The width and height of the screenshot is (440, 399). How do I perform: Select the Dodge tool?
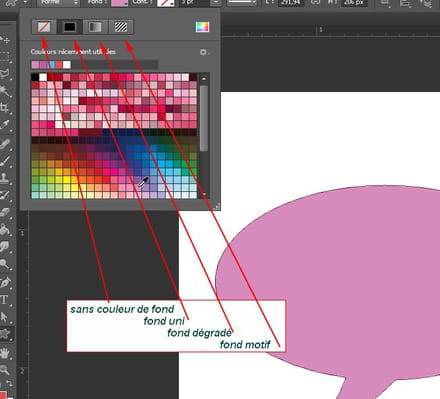click(5, 264)
